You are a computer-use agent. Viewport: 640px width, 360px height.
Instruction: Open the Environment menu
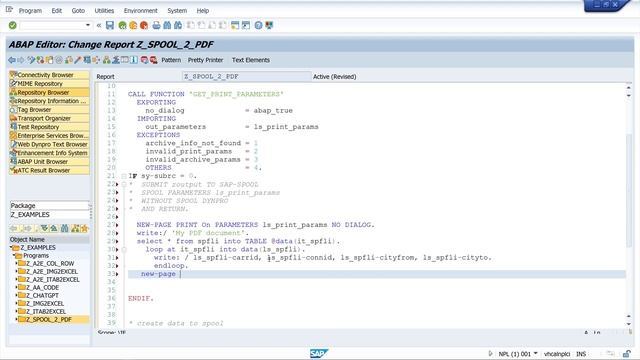click(x=140, y=11)
